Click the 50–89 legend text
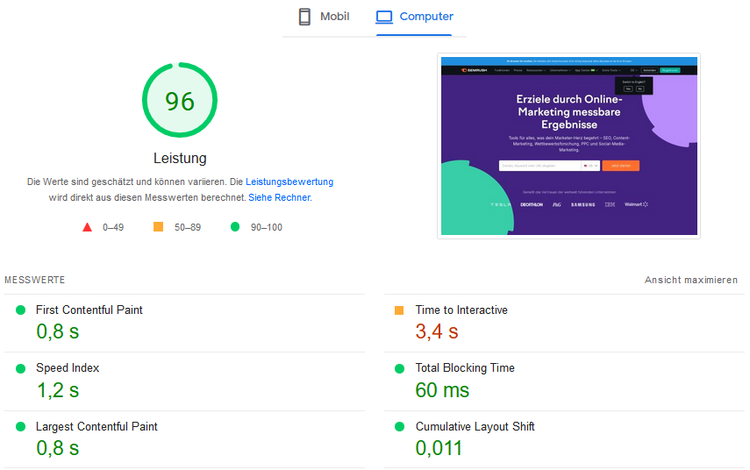The height and width of the screenshot is (470, 750). pyautogui.click(x=188, y=228)
